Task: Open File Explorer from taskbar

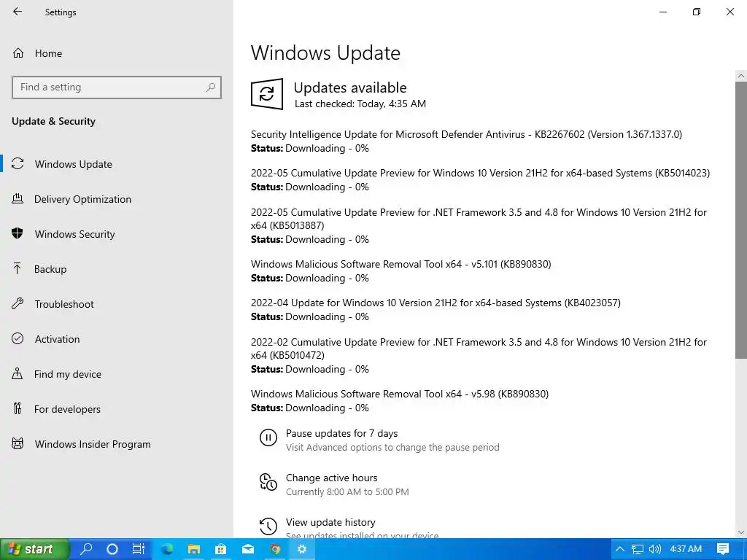Action: point(194,549)
